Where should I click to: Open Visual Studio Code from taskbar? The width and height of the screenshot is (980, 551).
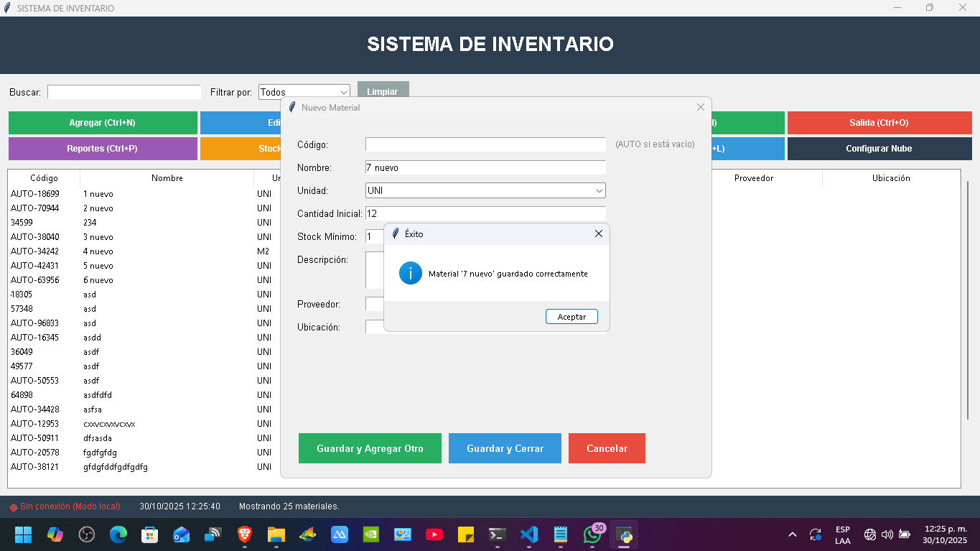pyautogui.click(x=528, y=534)
